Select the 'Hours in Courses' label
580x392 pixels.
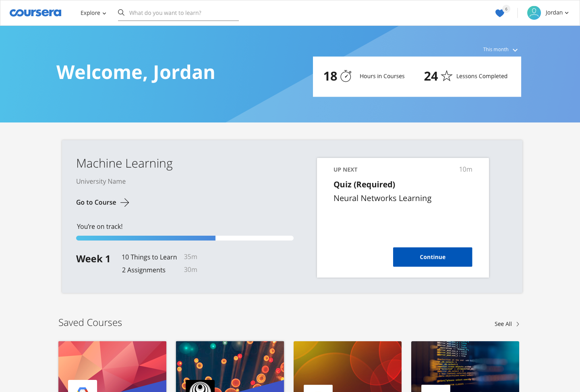coord(382,76)
